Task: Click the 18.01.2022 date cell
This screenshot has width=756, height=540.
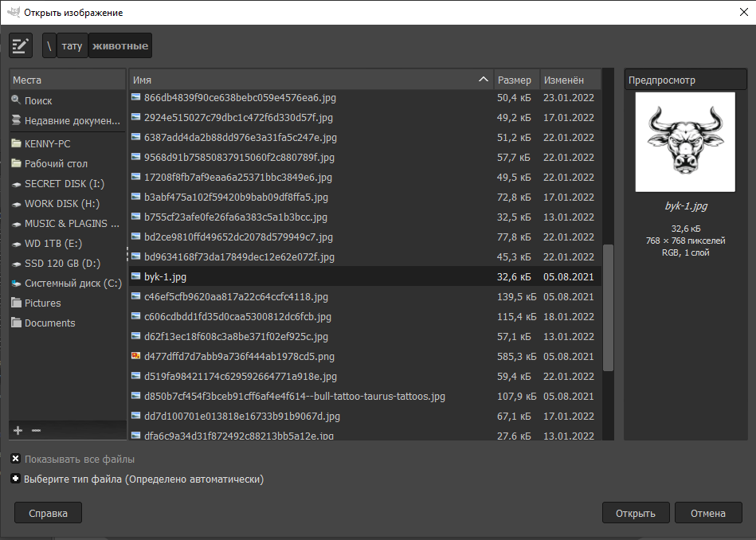Action: (569, 316)
